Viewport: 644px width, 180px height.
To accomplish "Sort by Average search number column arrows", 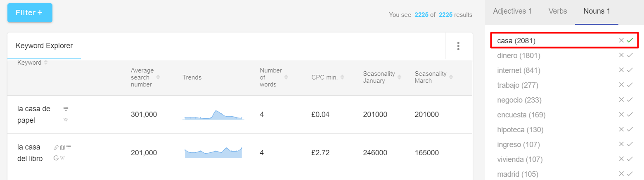I will 158,77.
